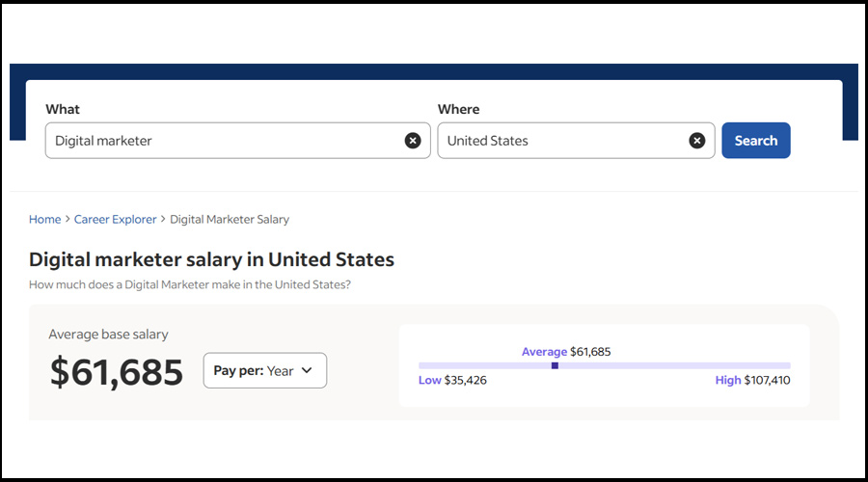Image resolution: width=868 pixels, height=482 pixels.
Task: Open the Career Explorer breadcrumb link
Action: click(115, 220)
